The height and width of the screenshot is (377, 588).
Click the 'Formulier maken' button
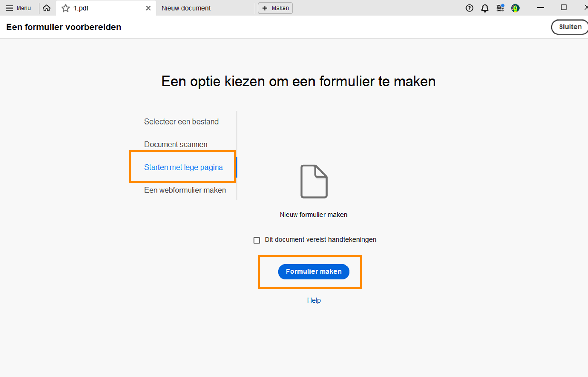click(313, 271)
